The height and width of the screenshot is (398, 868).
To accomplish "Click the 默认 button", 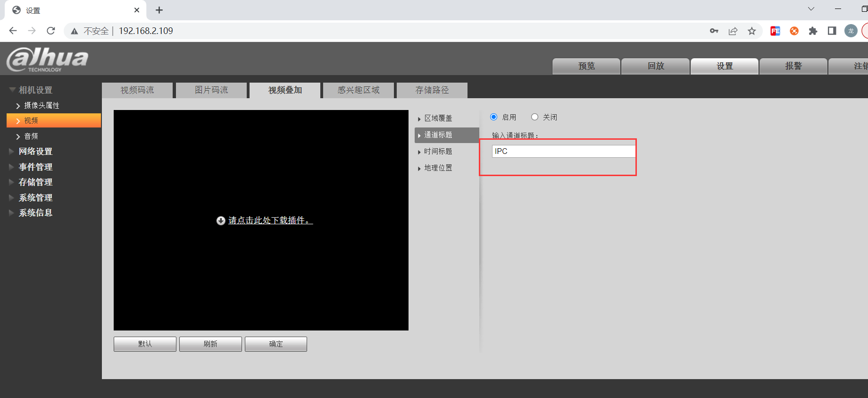I will [145, 344].
